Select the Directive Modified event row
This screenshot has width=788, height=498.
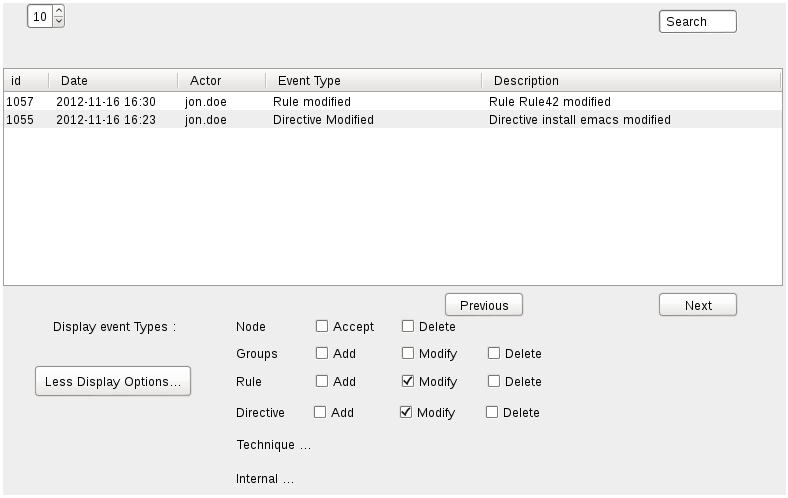coord(393,120)
